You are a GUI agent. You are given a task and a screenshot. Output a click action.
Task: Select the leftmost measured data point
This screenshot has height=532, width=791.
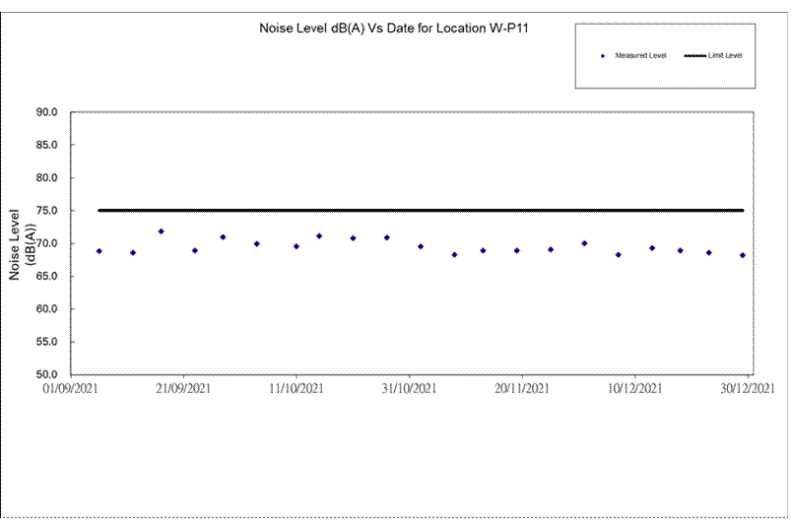point(99,251)
